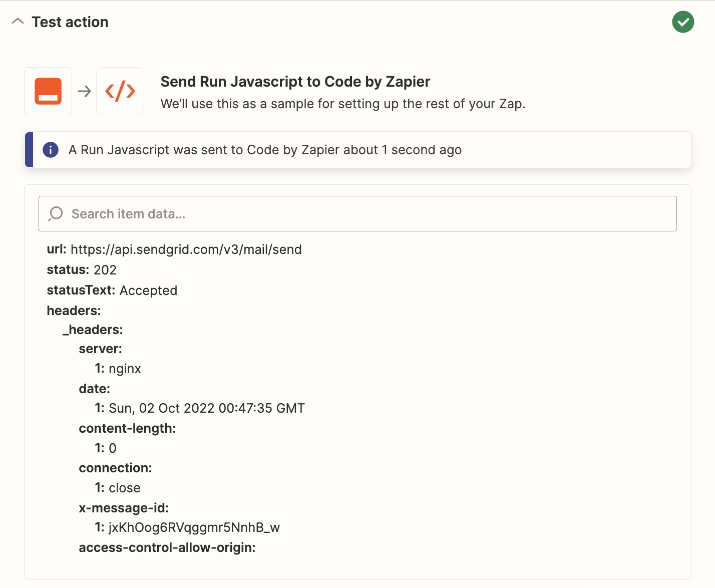Click the blue info icon
Image resolution: width=715 pixels, height=588 pixels.
pyautogui.click(x=51, y=150)
